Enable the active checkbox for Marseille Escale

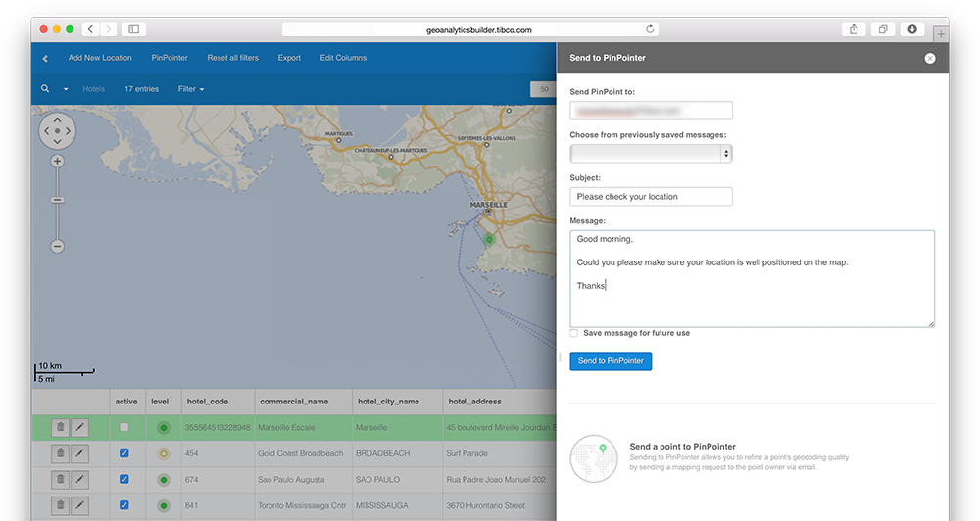(x=124, y=427)
